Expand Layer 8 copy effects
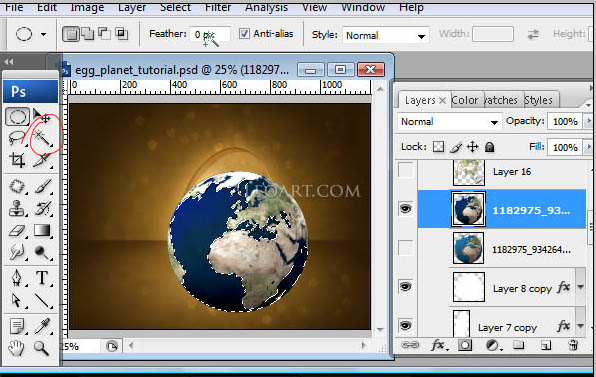This screenshot has height=377, width=596. [x=580, y=287]
